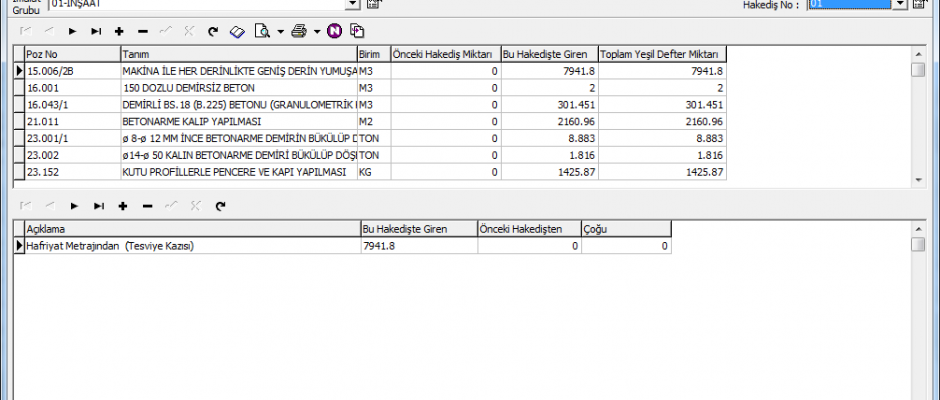Screen dimensions: 940x400
Task: Click the printer icon in toolbar
Action: tap(298, 32)
